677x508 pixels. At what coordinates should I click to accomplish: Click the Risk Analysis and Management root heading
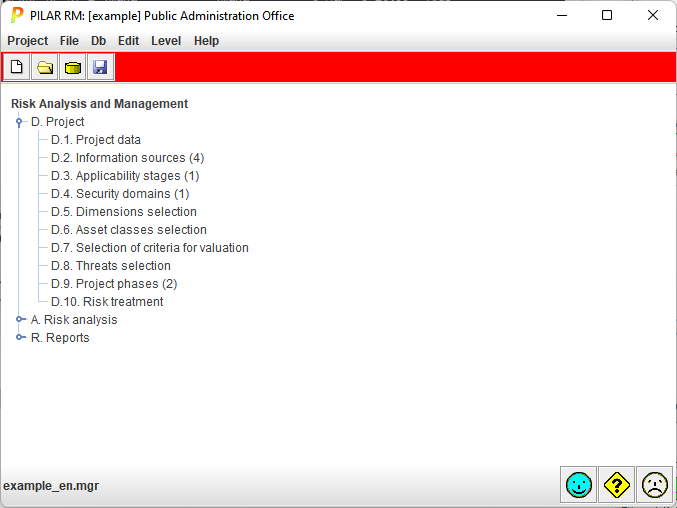(100, 104)
